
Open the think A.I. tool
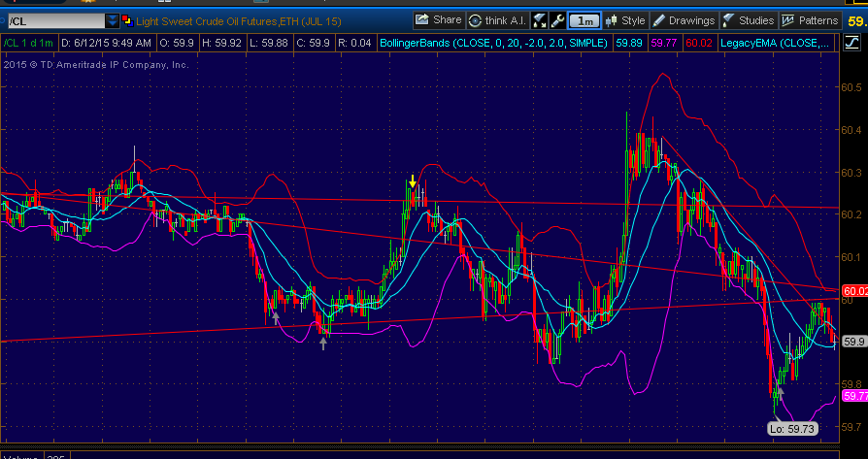[498, 20]
